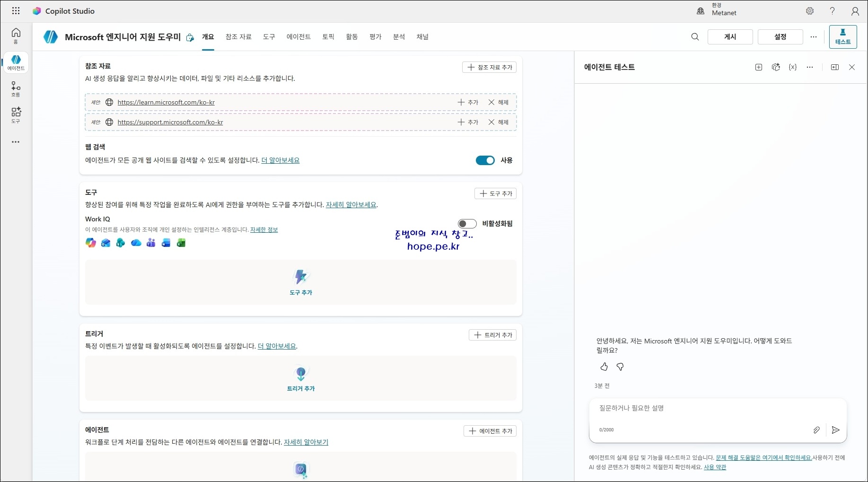868x482 pixels.
Task: Click the 도구 추가 button in header
Action: pos(495,193)
